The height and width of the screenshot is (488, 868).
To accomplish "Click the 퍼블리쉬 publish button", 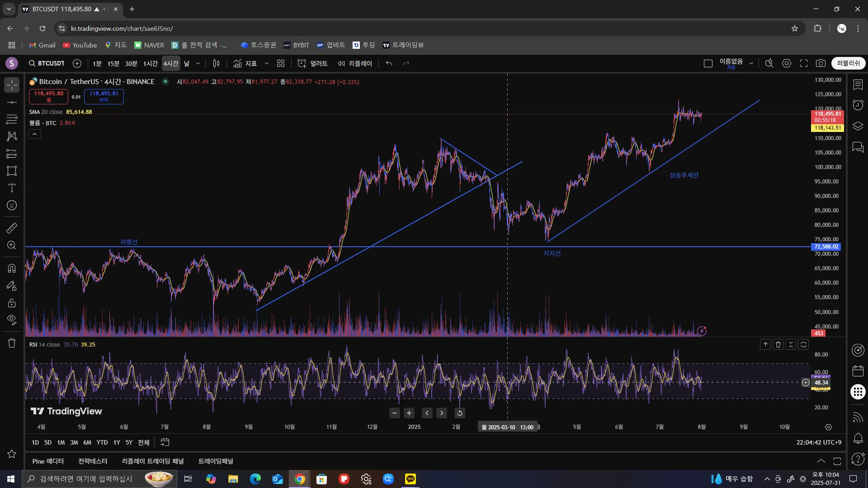I will [848, 63].
